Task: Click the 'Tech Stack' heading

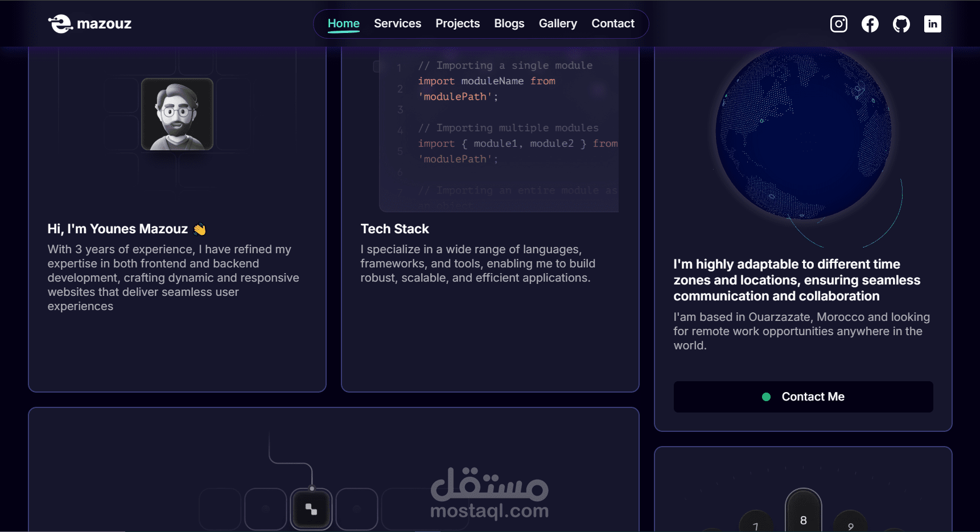Action: click(x=395, y=229)
